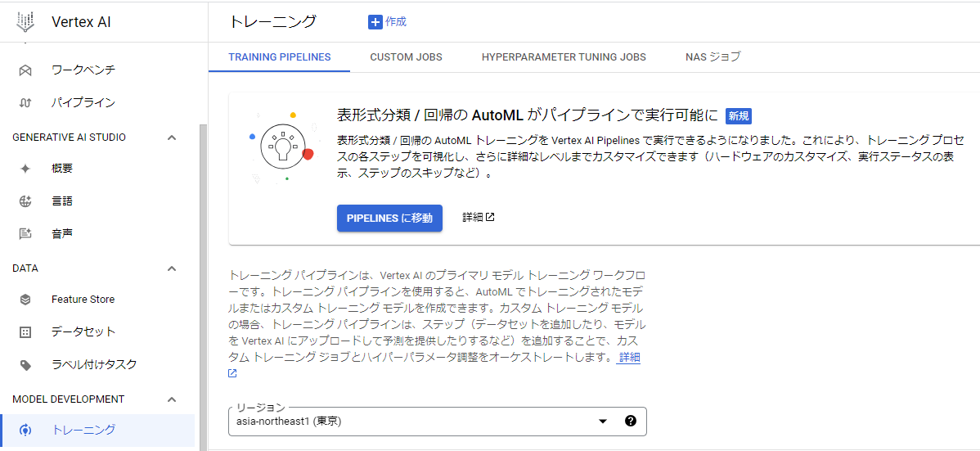This screenshot has height=451, width=980.
Task: Open the 詳細 link after description paragraph
Action: (x=629, y=358)
